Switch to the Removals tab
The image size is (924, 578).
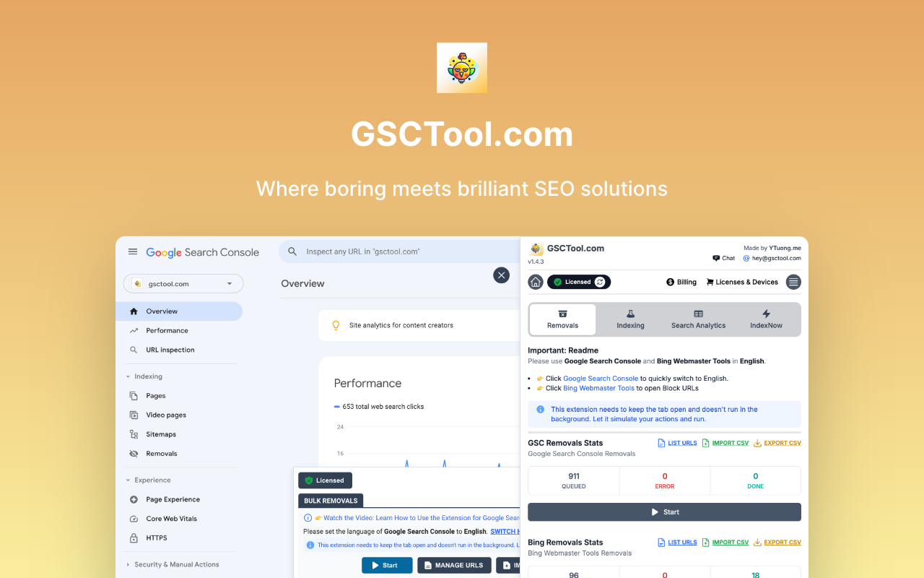(563, 319)
